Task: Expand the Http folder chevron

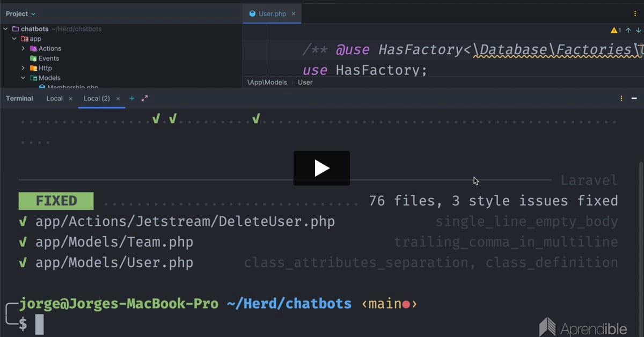Action: pyautogui.click(x=23, y=68)
